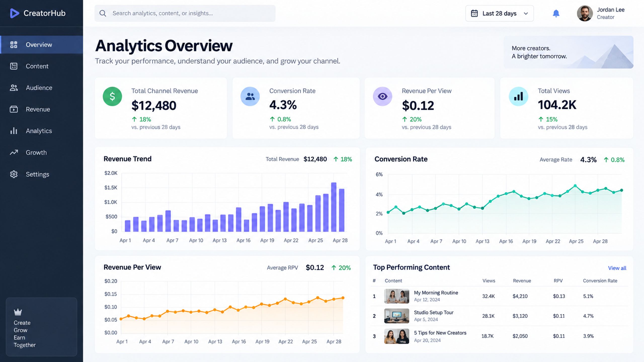Click the Revenue icon in sidebar
644x362 pixels.
tap(14, 109)
